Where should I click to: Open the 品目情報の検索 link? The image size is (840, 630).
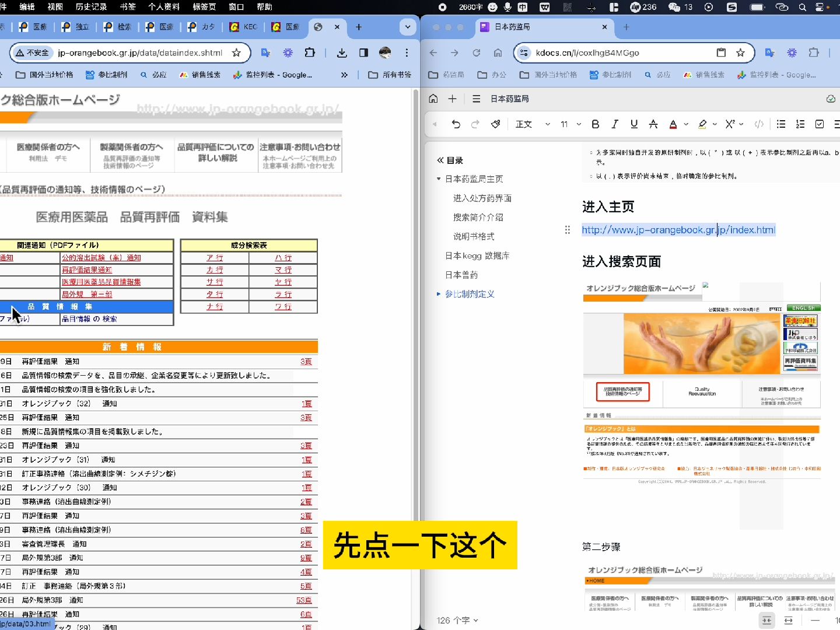click(x=89, y=318)
